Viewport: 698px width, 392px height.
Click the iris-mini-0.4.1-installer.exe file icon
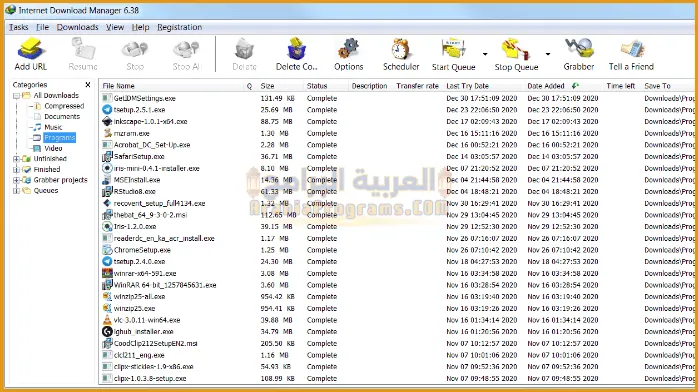107,168
